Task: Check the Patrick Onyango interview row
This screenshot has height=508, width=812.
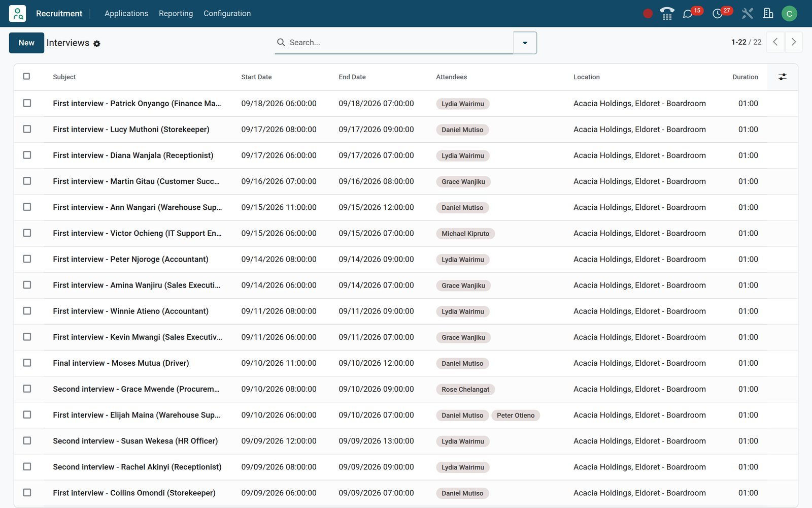Action: [x=27, y=103]
